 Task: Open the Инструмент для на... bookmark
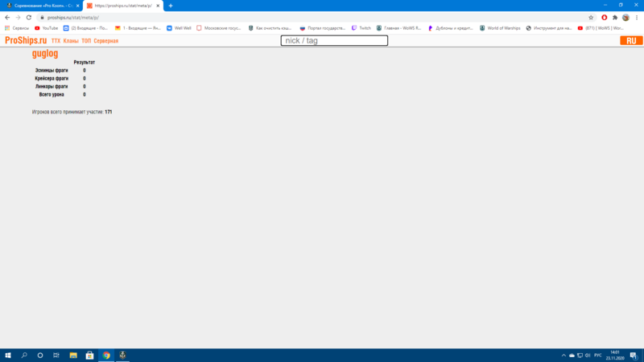tap(549, 28)
